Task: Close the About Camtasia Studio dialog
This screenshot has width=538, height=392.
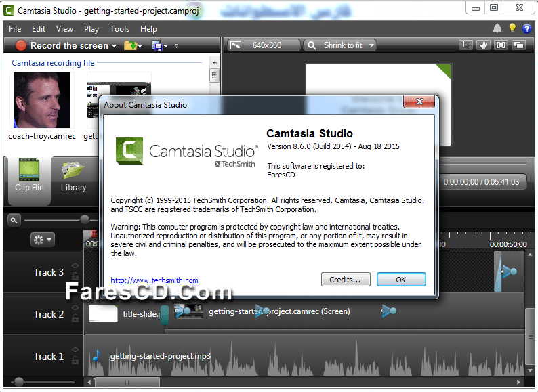Action: 419,102
